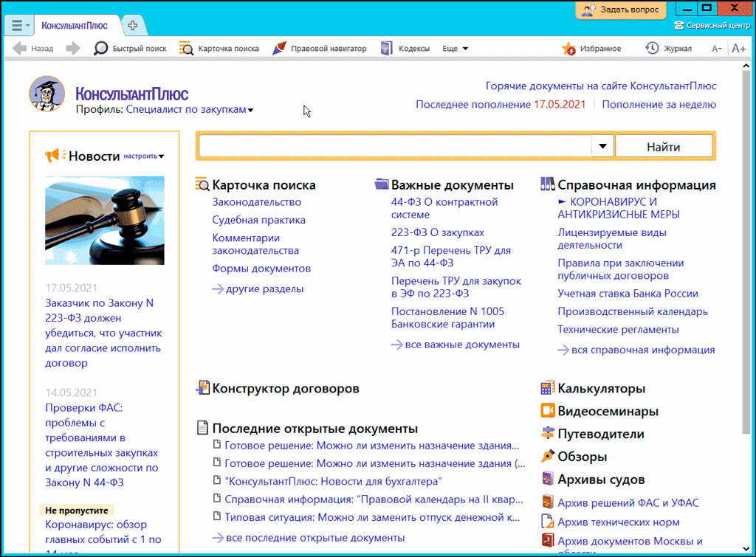
Task: Click the Видеосеминары orange camera icon
Action: [x=548, y=410]
